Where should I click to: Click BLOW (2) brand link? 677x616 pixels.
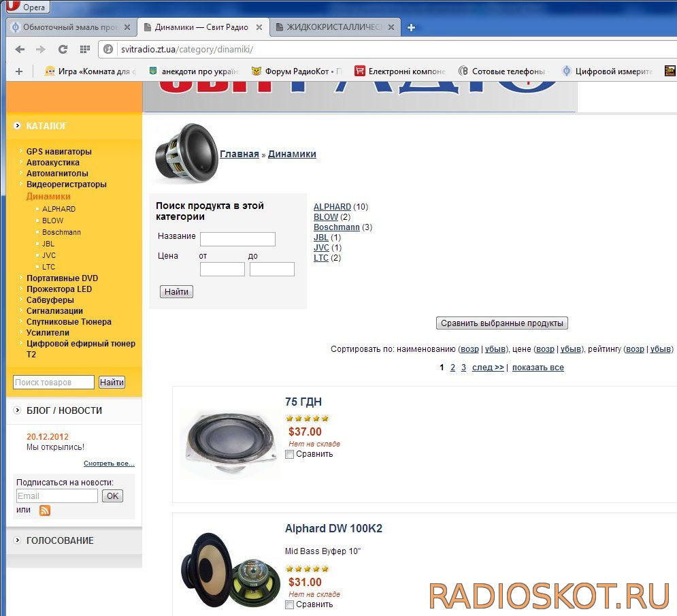point(325,217)
